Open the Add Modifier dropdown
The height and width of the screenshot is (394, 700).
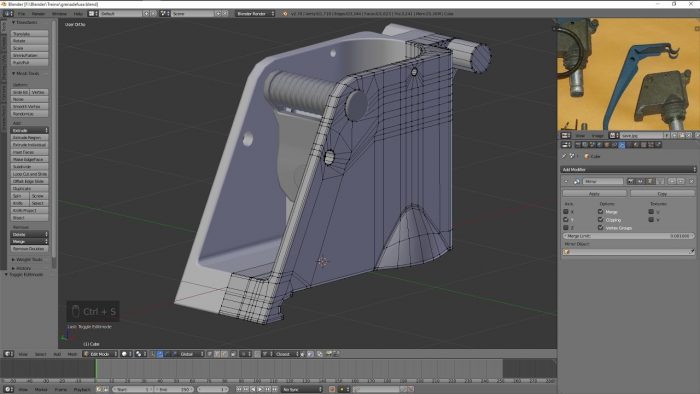pyautogui.click(x=628, y=170)
